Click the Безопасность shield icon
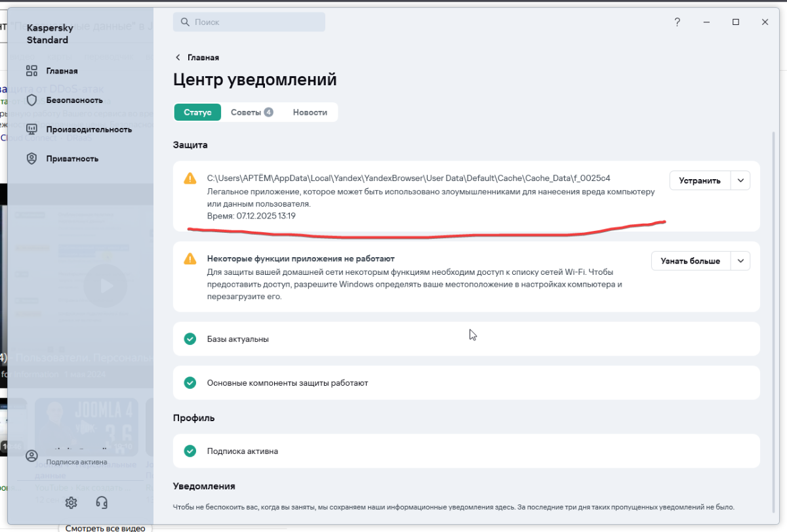This screenshot has height=532, width=787. coord(31,100)
